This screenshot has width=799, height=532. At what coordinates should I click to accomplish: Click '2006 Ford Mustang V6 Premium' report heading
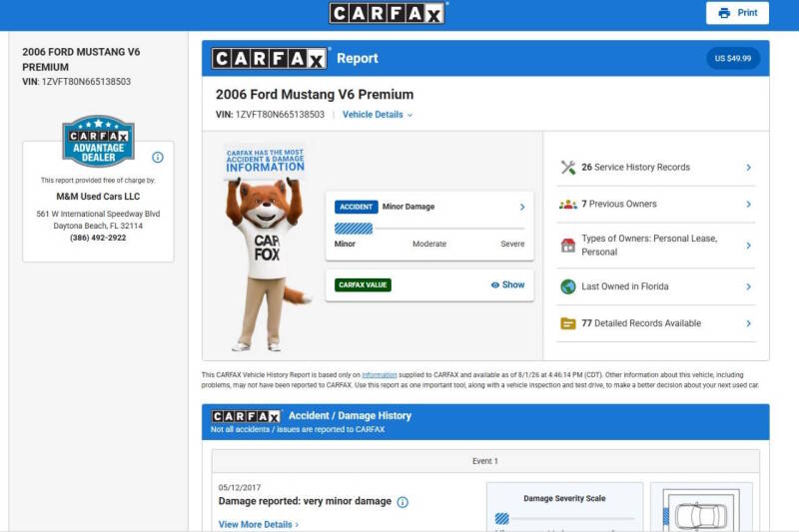click(x=315, y=95)
